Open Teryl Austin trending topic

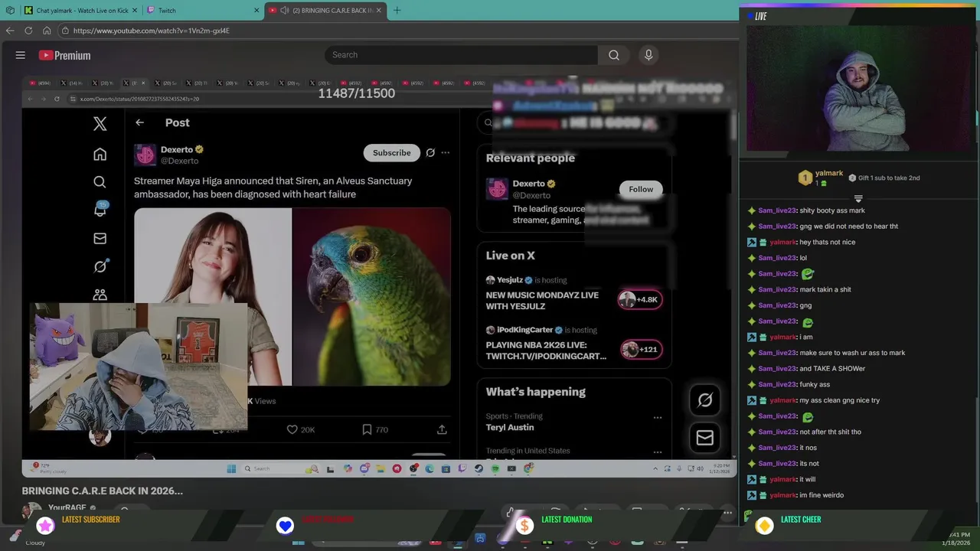(510, 428)
